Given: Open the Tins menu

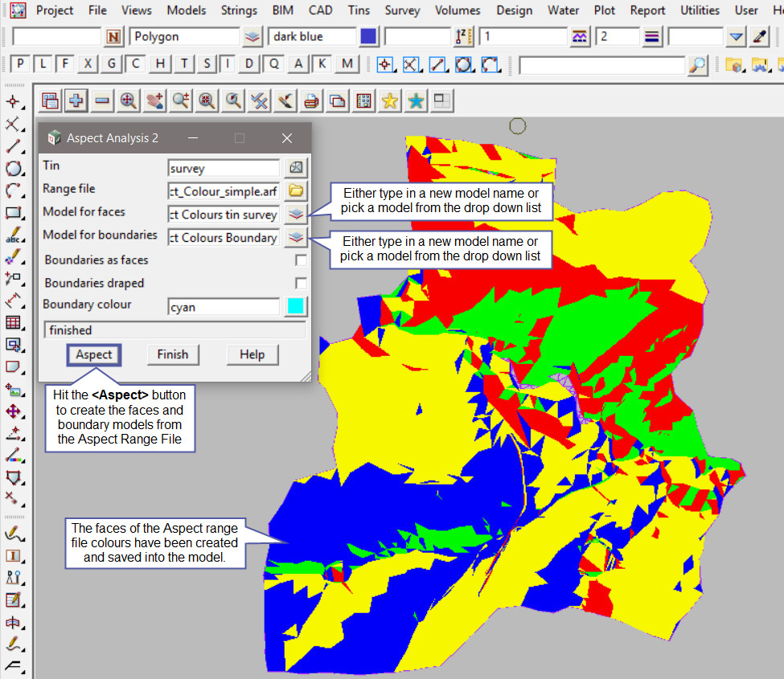Looking at the screenshot, I should tap(359, 10).
